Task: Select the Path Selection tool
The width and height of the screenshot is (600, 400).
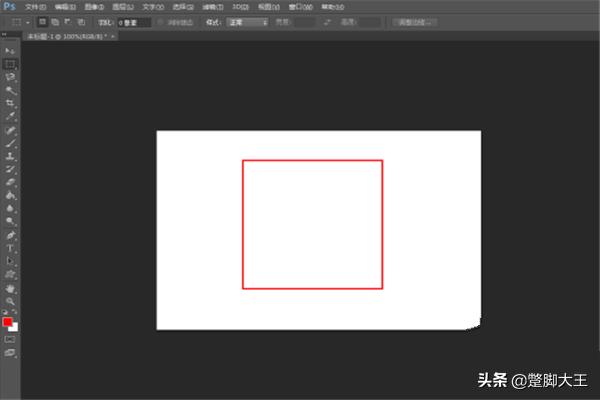Action: pyautogui.click(x=10, y=261)
